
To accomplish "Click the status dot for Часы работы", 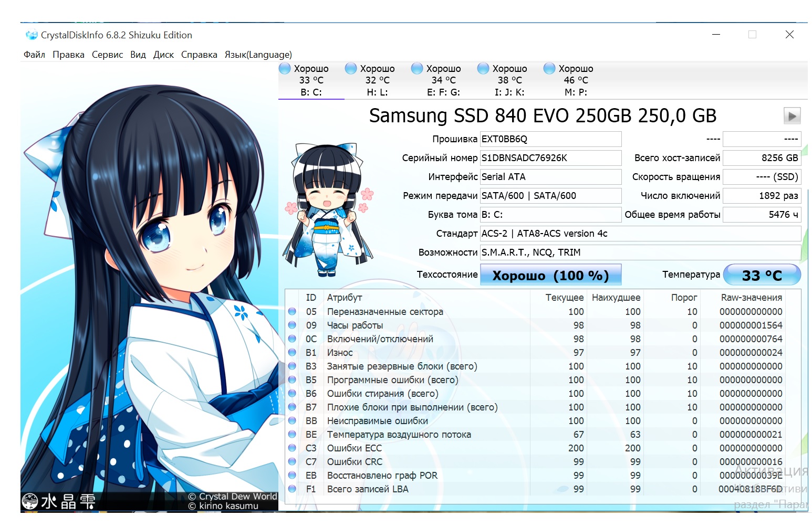I will (293, 325).
